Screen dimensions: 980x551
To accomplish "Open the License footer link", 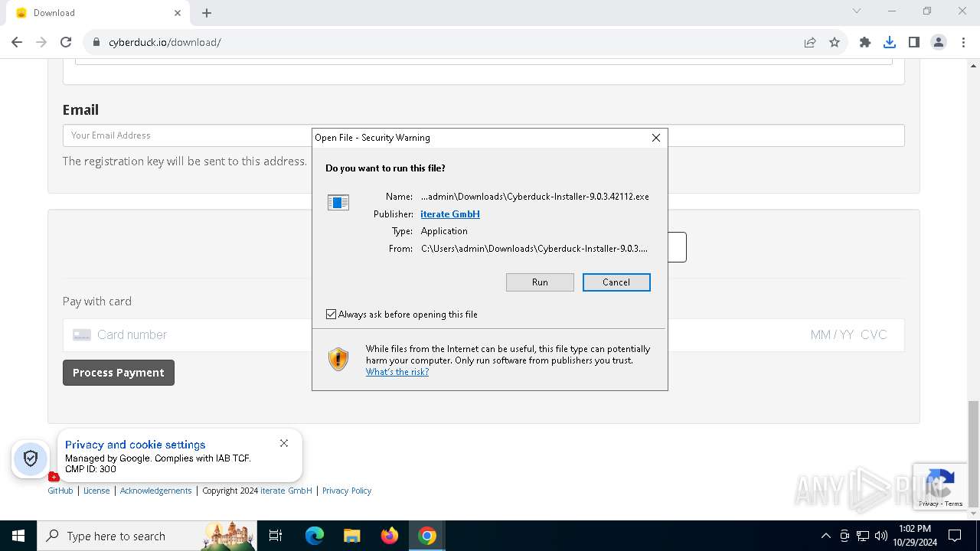I will [96, 491].
